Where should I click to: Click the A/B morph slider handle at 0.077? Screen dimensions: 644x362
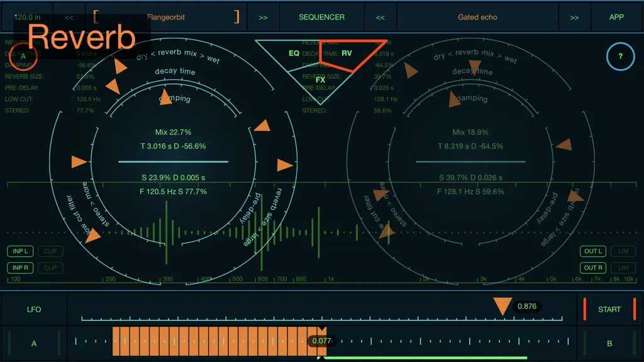[x=321, y=341]
